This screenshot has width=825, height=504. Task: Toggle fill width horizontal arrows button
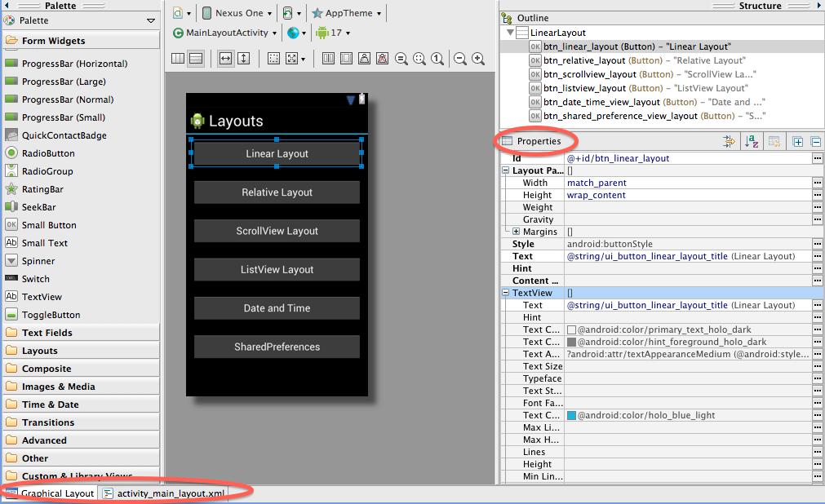pos(225,59)
